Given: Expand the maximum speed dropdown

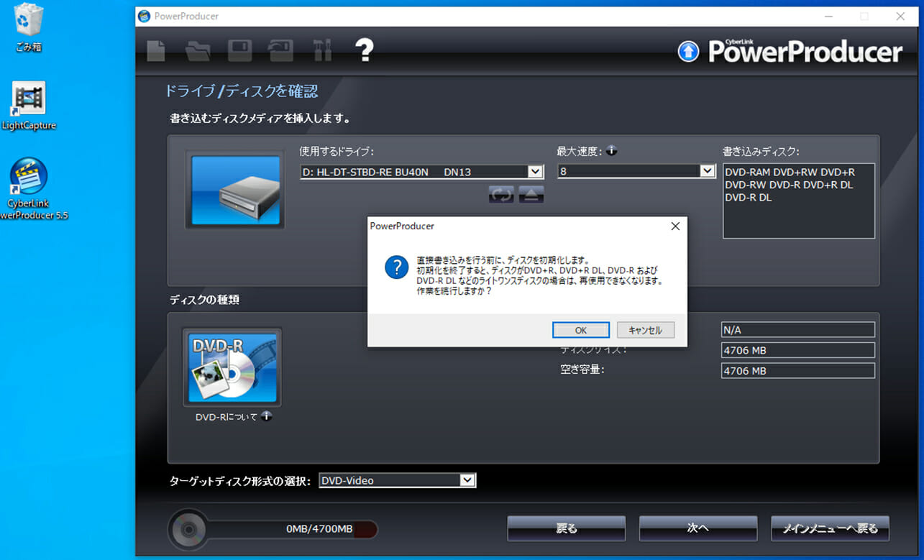Looking at the screenshot, I should coord(708,171).
